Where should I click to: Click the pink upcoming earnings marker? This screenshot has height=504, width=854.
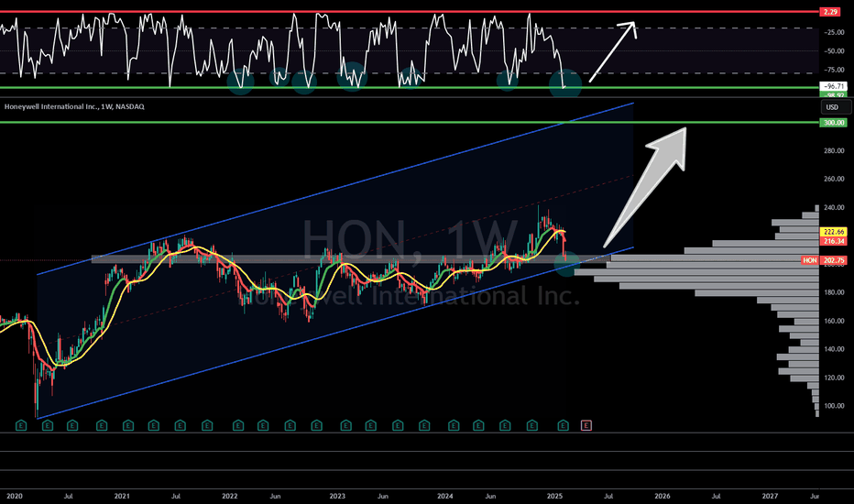(586, 425)
